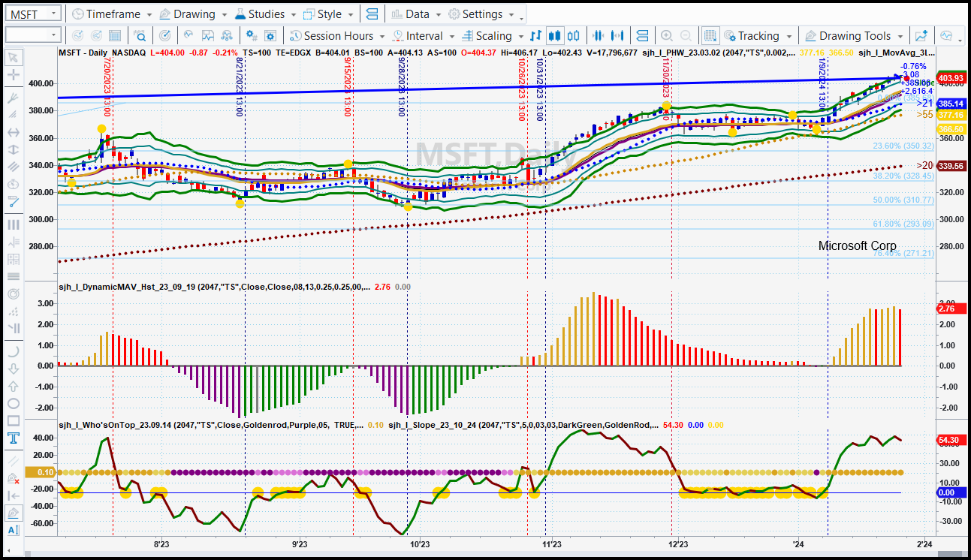Screen dimensions: 971x560
Task: Open the empty combo box below the symbol box
Action: pos(33,35)
